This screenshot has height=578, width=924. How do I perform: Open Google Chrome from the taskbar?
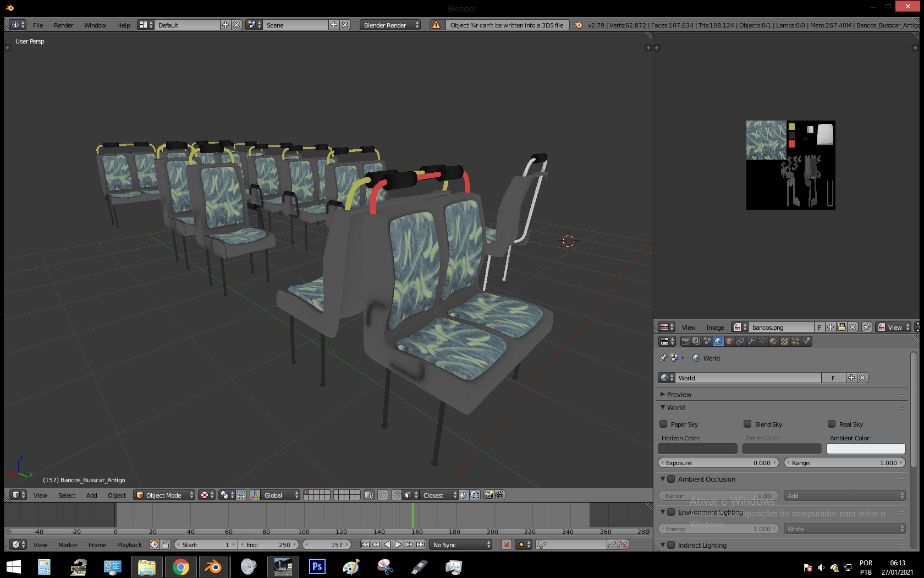pos(180,567)
